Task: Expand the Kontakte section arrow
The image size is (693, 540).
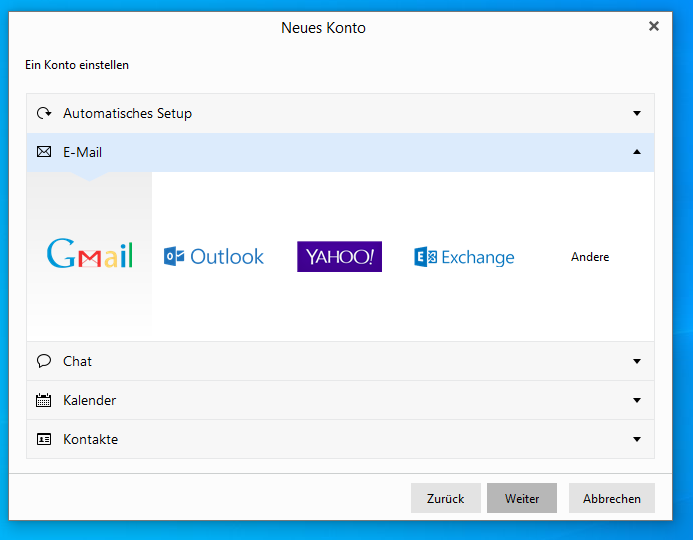Action: [x=637, y=439]
